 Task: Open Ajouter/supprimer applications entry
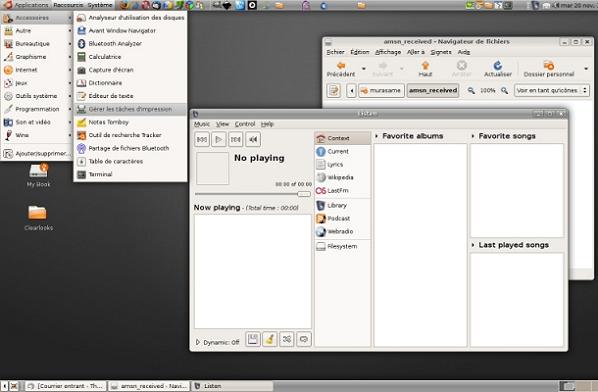[37, 154]
